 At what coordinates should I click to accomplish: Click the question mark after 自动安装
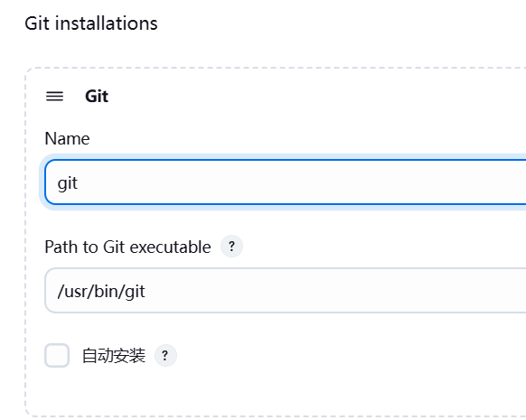pyautogui.click(x=165, y=355)
